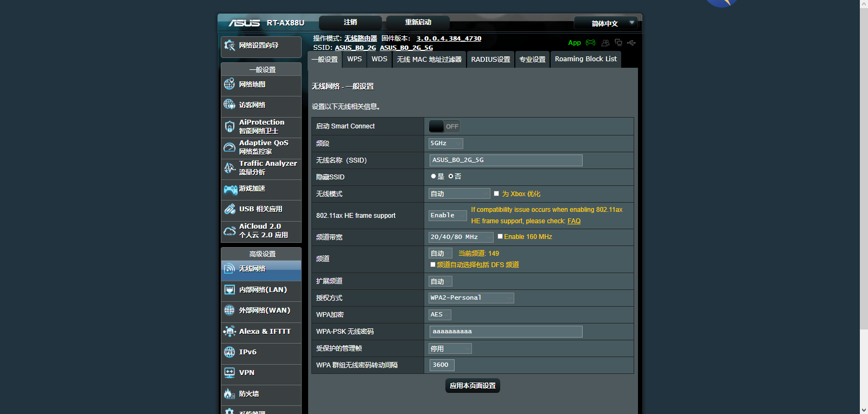Open the 网络地图 network map icon

(x=229, y=85)
